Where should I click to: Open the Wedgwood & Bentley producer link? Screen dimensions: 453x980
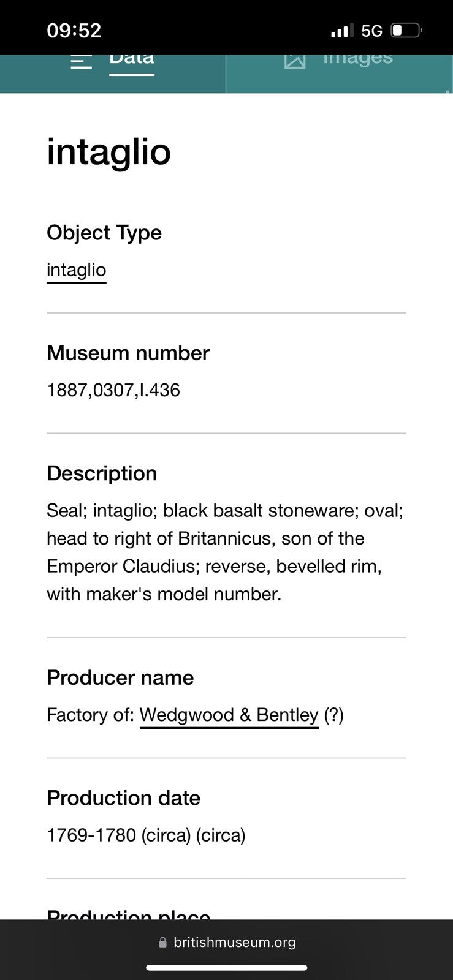(x=229, y=715)
